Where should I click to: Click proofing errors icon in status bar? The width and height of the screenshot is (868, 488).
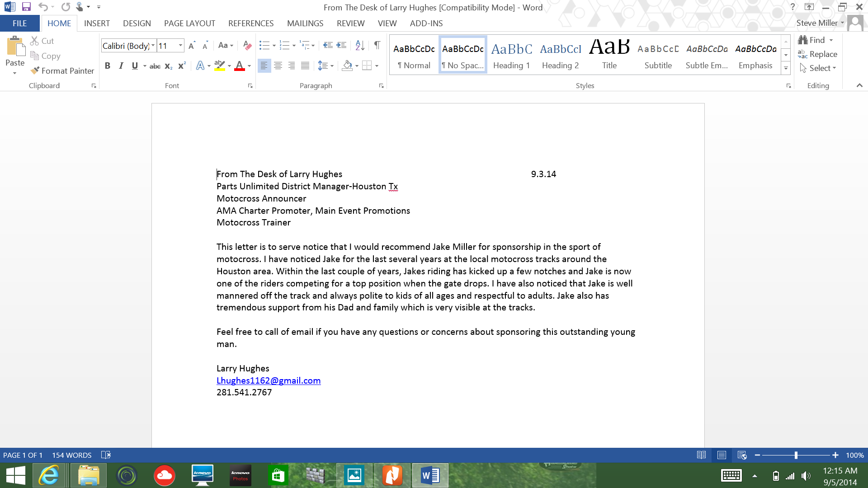click(x=106, y=455)
